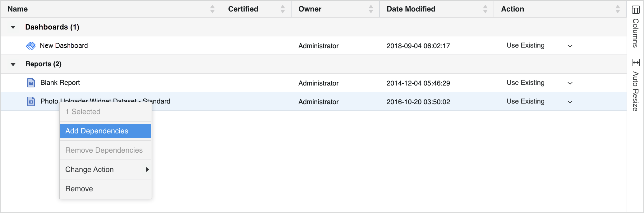Click the Photo Uploader Widget report icon
This screenshot has height=213, width=644.
(31, 102)
